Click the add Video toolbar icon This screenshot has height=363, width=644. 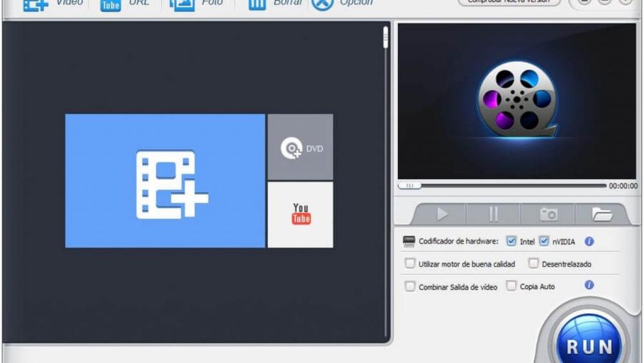tap(35, 5)
